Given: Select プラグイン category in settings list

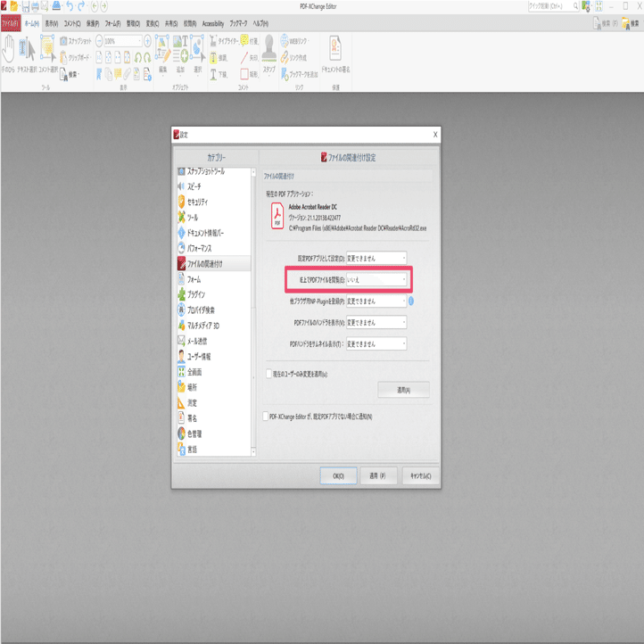Looking at the screenshot, I should [213, 294].
